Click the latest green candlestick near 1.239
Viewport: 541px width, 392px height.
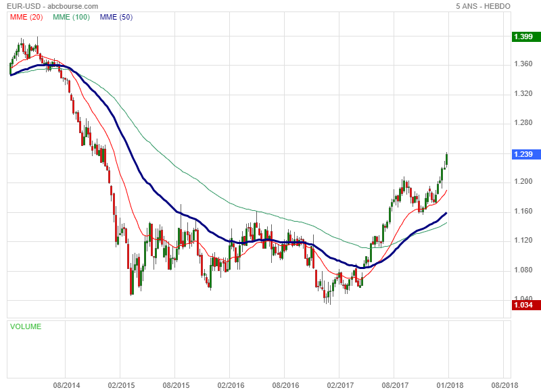(446, 160)
